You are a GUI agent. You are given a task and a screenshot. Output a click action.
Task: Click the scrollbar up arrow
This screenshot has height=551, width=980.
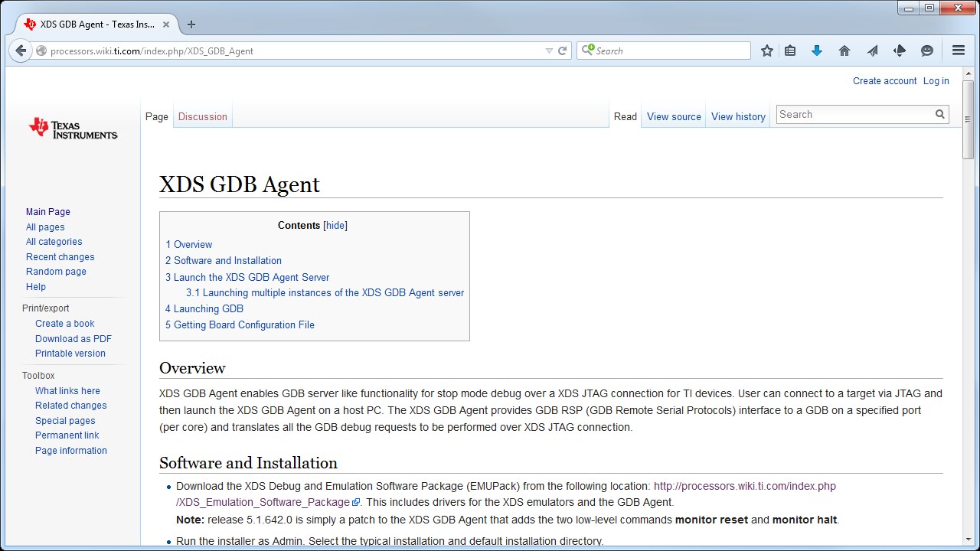969,73
